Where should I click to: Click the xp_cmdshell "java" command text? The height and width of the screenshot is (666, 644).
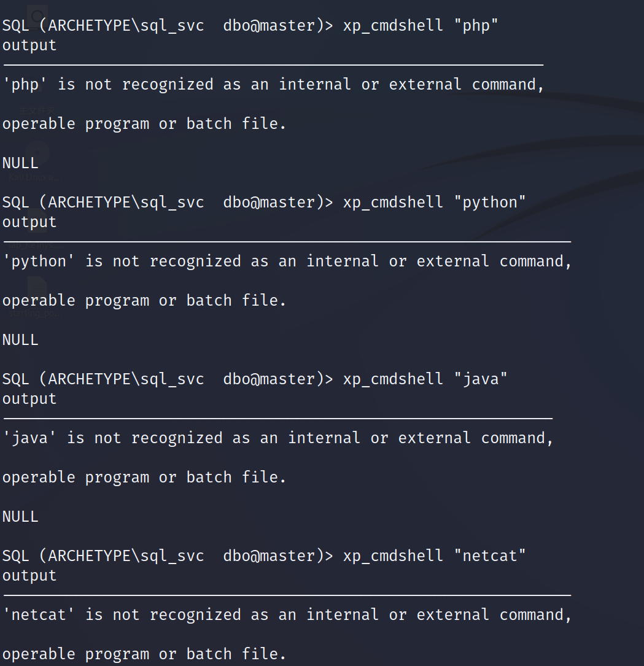(425, 379)
